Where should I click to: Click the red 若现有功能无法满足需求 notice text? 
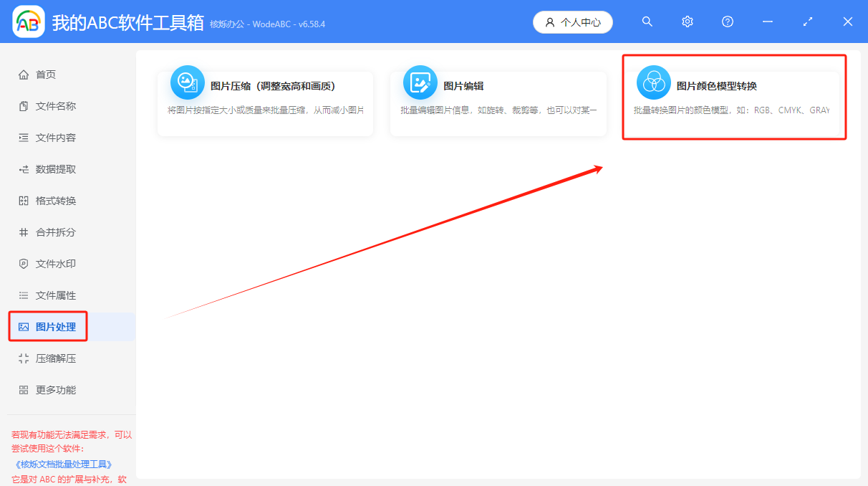(72, 442)
